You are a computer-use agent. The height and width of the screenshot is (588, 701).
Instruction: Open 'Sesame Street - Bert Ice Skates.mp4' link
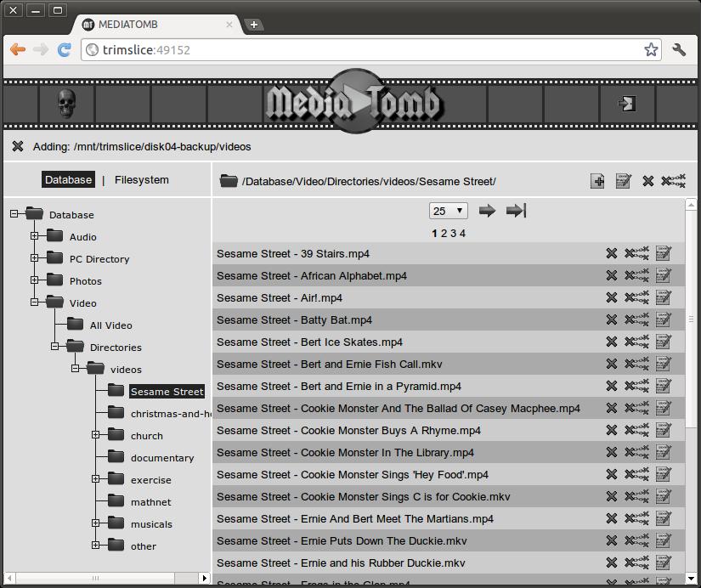point(309,342)
